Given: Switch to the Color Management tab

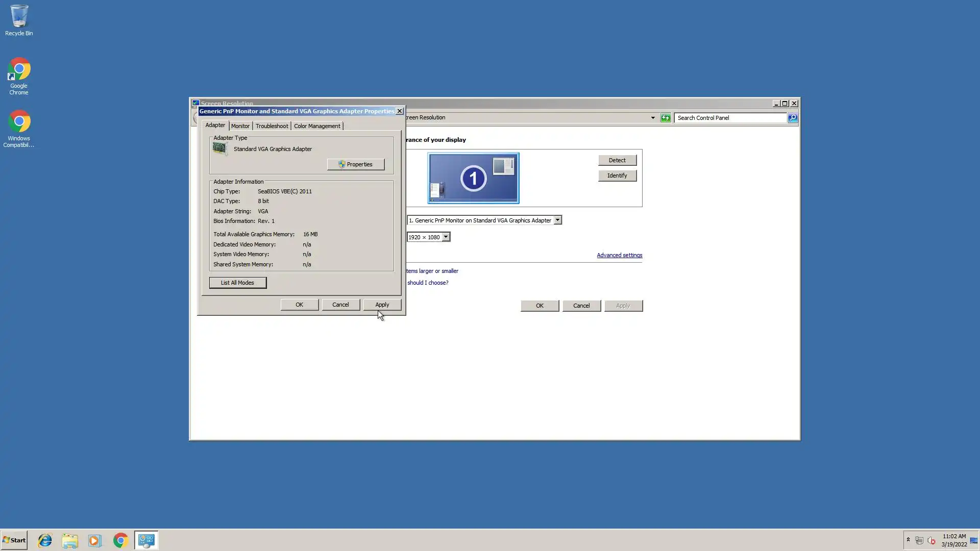Looking at the screenshot, I should point(317,126).
